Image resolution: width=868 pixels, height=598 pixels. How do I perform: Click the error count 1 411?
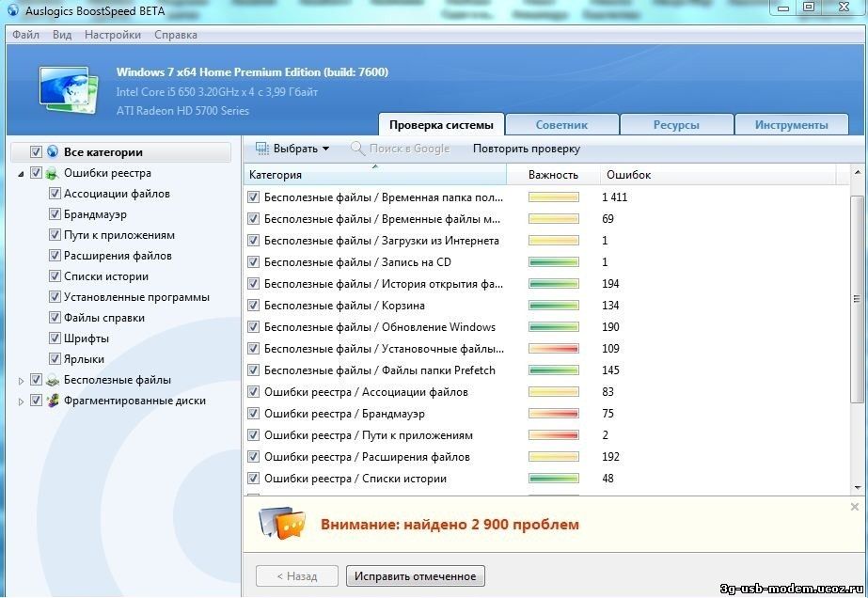pos(614,197)
